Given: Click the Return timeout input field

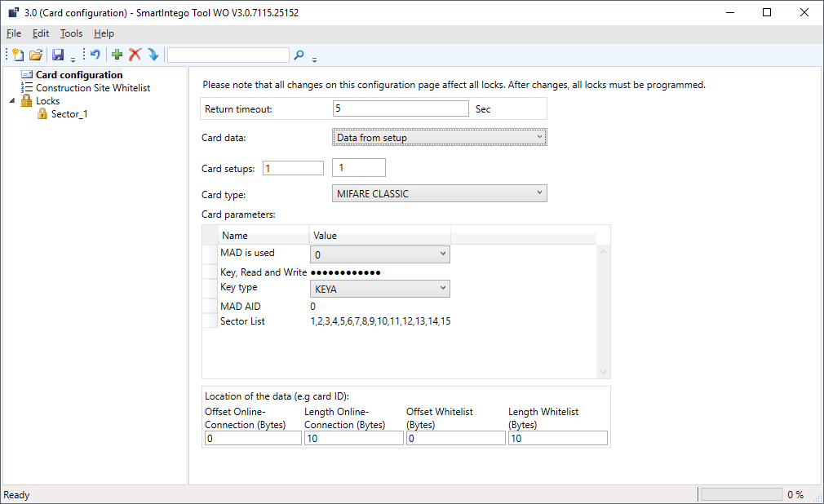Looking at the screenshot, I should [x=400, y=109].
